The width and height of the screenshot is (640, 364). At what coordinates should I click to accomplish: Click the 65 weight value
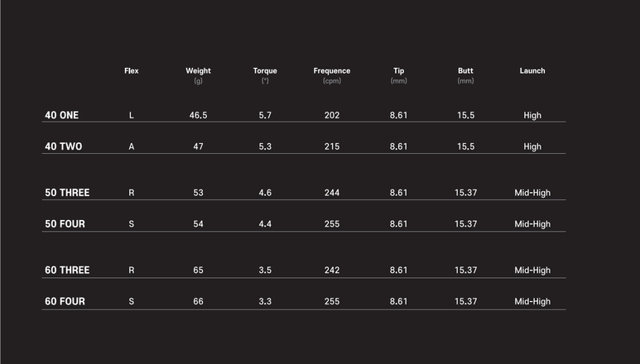point(199,271)
